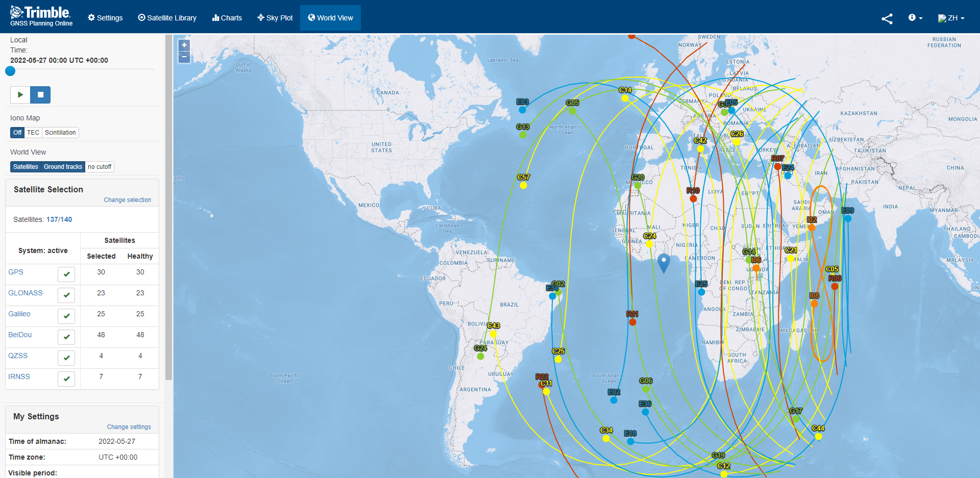This screenshot has height=478, width=980.
Task: Click the Change settings link
Action: point(129,427)
